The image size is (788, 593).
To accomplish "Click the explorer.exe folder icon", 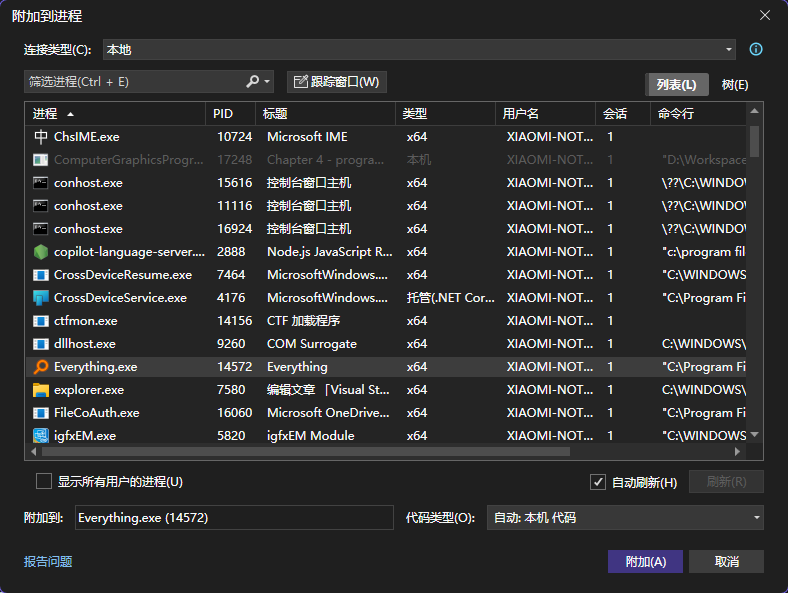I will 40,390.
